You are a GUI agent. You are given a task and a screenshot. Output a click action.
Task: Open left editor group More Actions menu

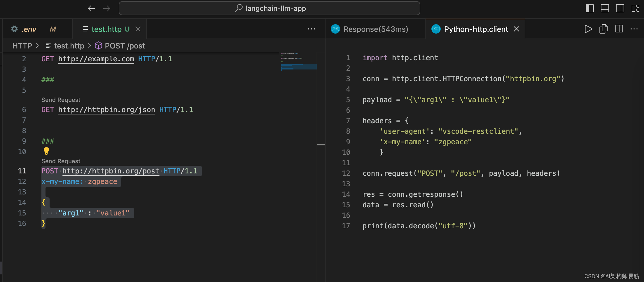tap(311, 29)
